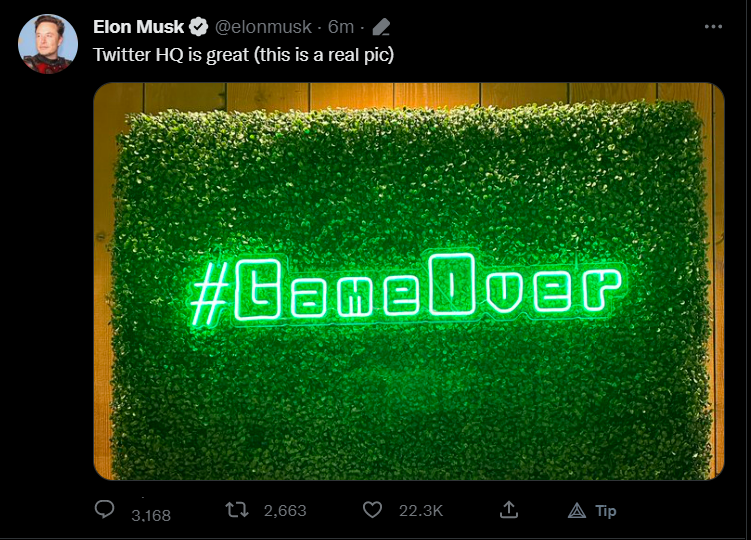Screen dimensions: 751x540
Task: Open the @elonmusk handle link
Action: pyautogui.click(x=263, y=27)
